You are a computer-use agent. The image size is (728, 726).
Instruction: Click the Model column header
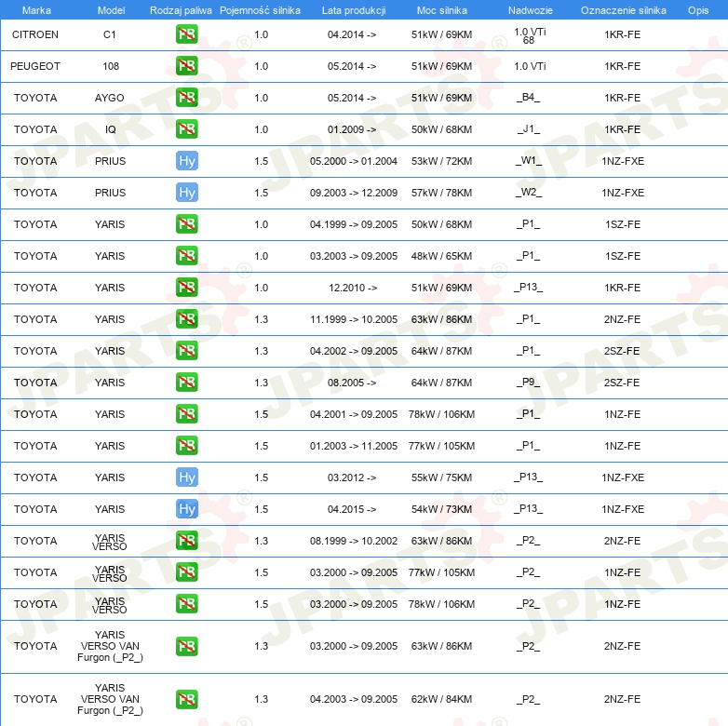(x=111, y=10)
